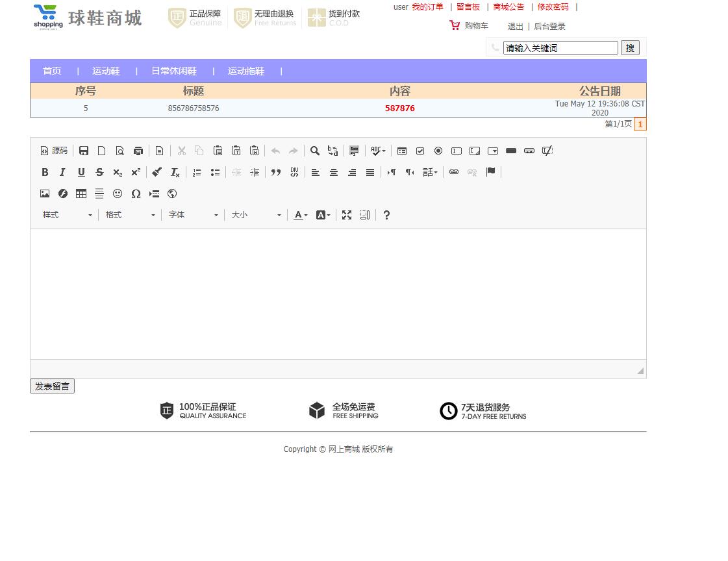Select the Image insertion tool
Viewport: 728px width, 561px height.
point(45,193)
